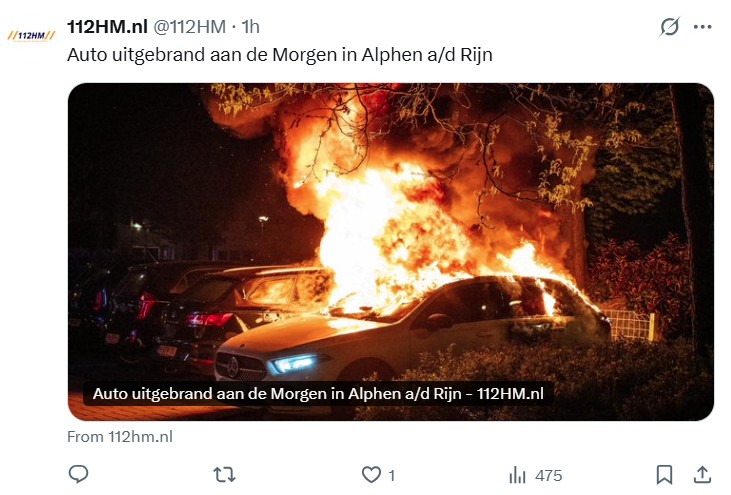This screenshot has width=731, height=495.
Task: Open the reply speech bubble icon
Action: pos(78,474)
